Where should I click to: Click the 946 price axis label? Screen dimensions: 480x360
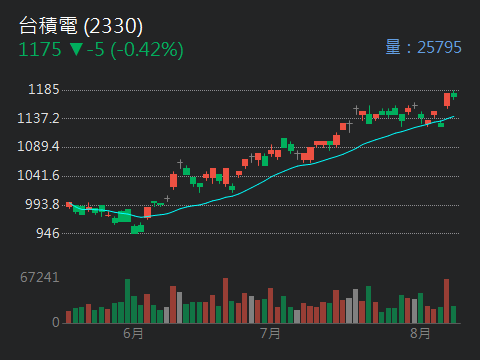click(48, 233)
